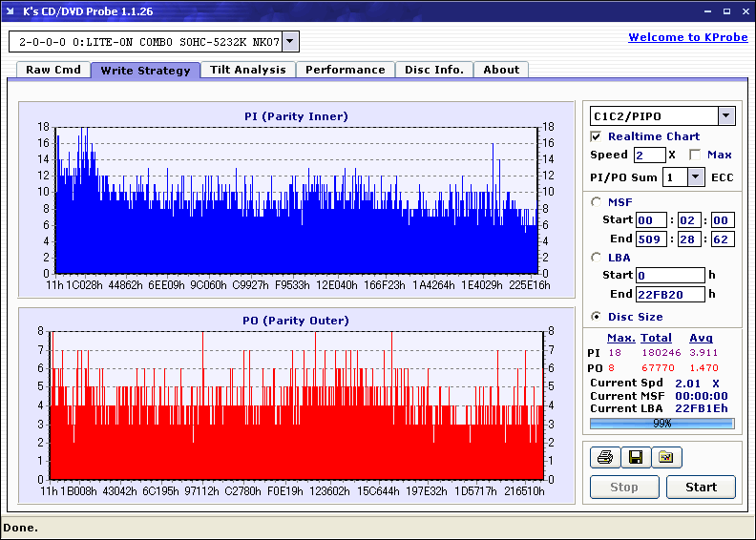
Task: Open the PI/PO Sum dropdown
Action: tap(695, 177)
